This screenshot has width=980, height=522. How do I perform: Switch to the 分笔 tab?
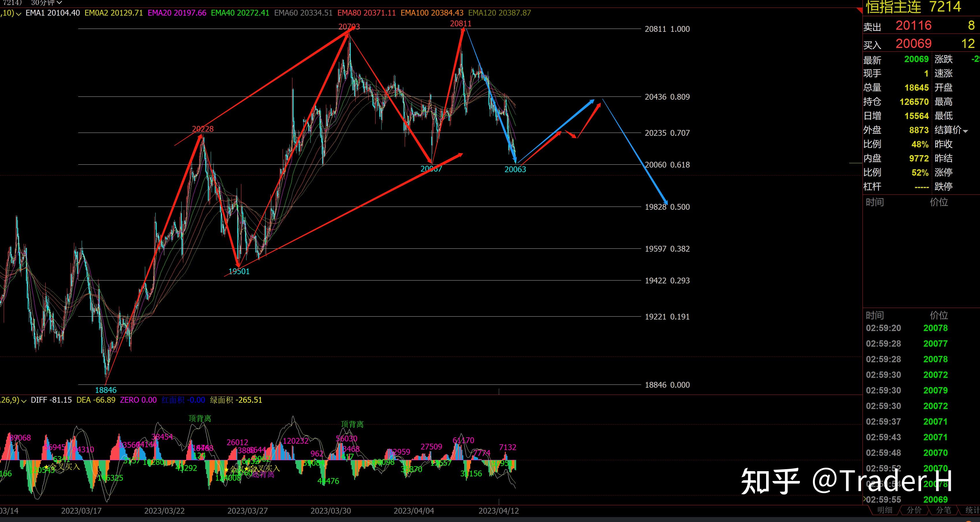coord(943,510)
